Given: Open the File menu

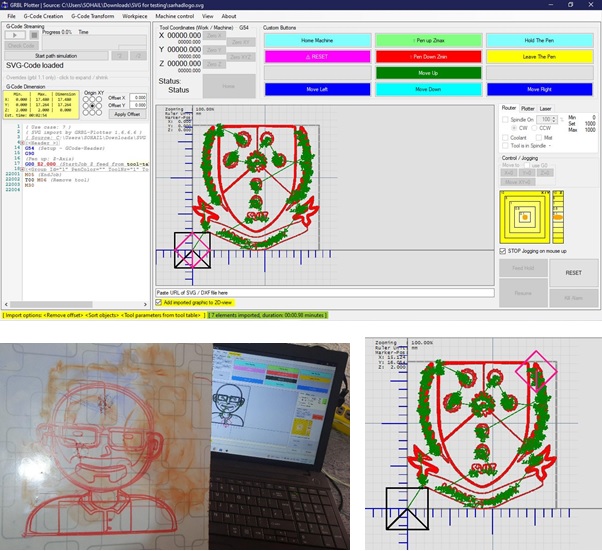Looking at the screenshot, I should (12, 16).
